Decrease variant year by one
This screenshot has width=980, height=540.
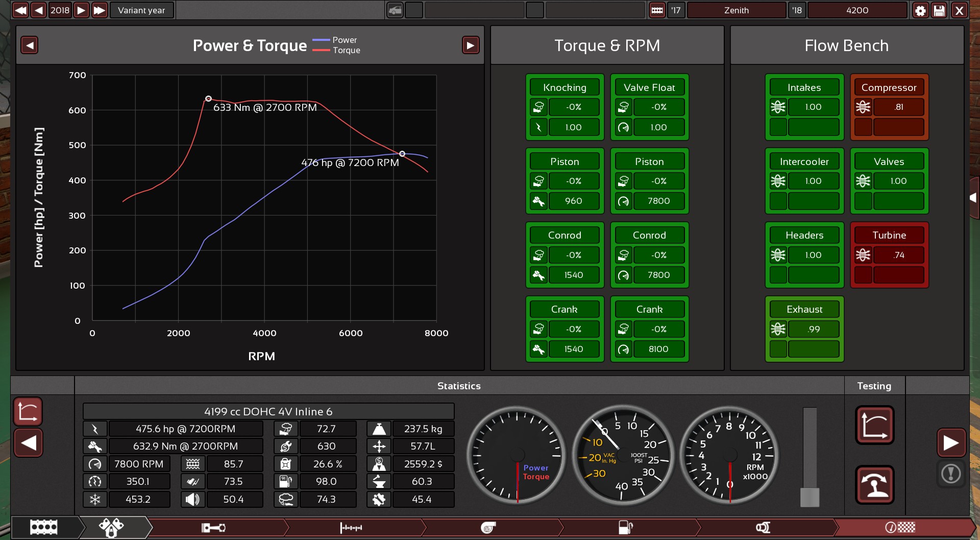tap(39, 10)
